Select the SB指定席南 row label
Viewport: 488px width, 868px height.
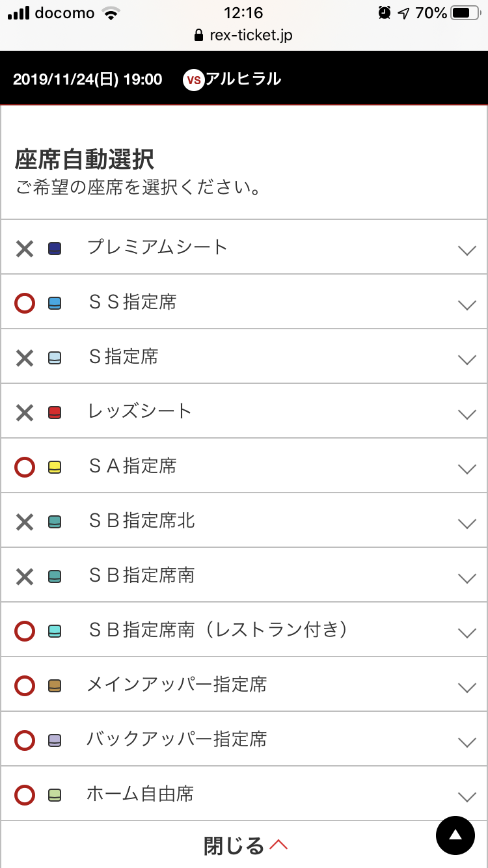[x=142, y=575]
